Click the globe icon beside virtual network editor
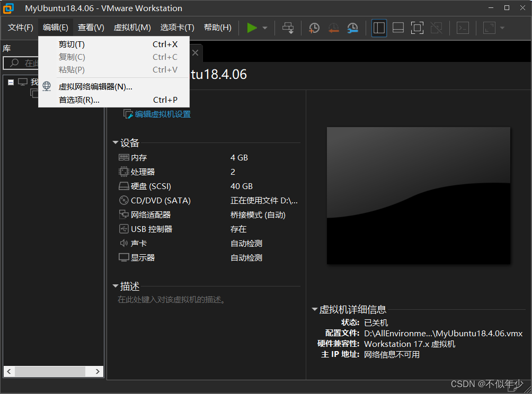532x394 pixels. click(x=47, y=86)
